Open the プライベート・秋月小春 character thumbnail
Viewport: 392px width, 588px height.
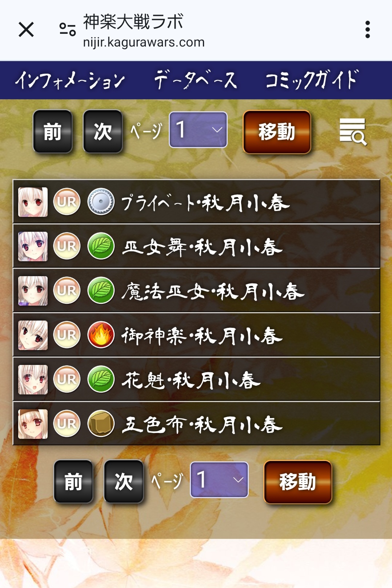click(x=33, y=202)
